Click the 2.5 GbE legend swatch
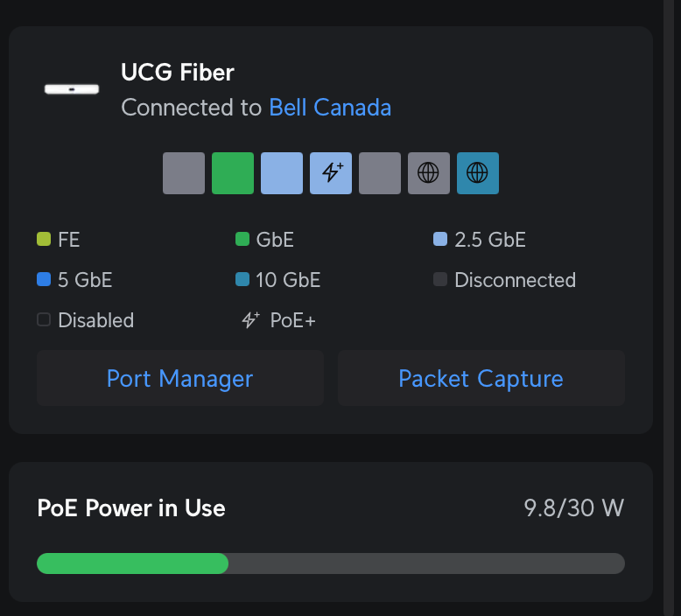Screen dimensions: 681x616 point(440,239)
